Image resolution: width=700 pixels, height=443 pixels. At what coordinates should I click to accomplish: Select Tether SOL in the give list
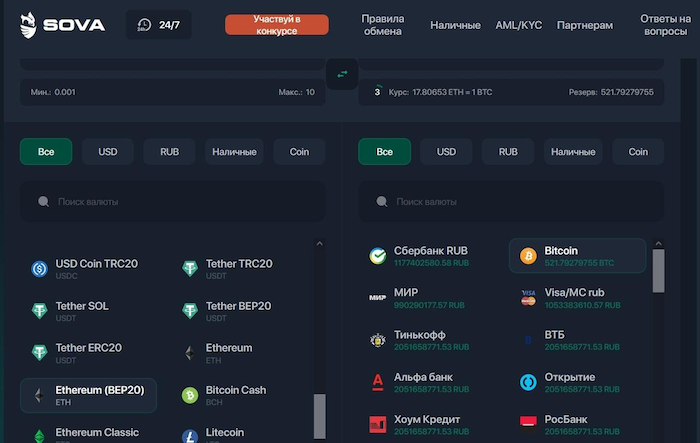[x=88, y=311]
